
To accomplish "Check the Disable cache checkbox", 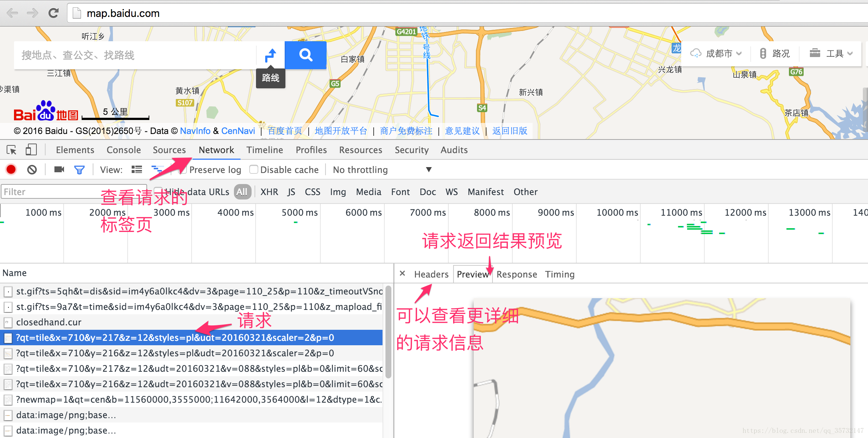I will (253, 170).
